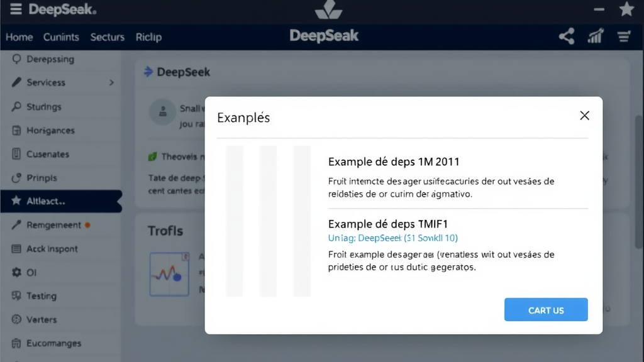Click the Acck Inspont list icon
Viewport: 644px width, 362px height.
[18, 248]
